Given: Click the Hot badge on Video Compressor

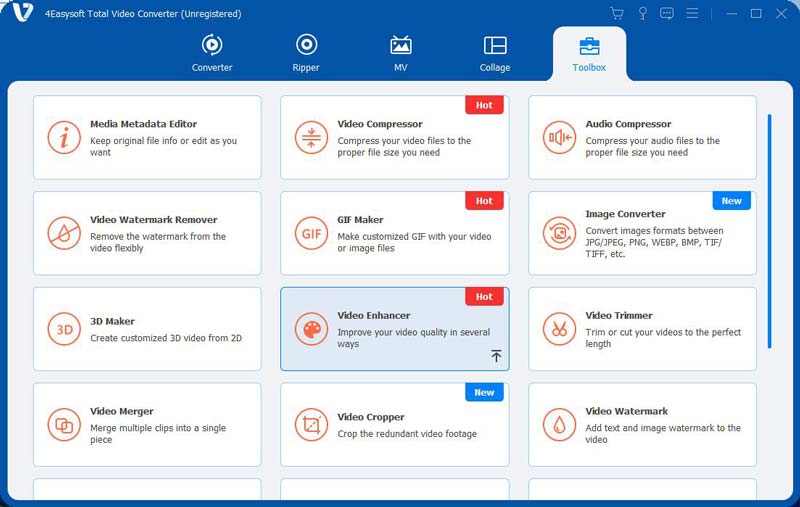Looking at the screenshot, I should click(484, 105).
